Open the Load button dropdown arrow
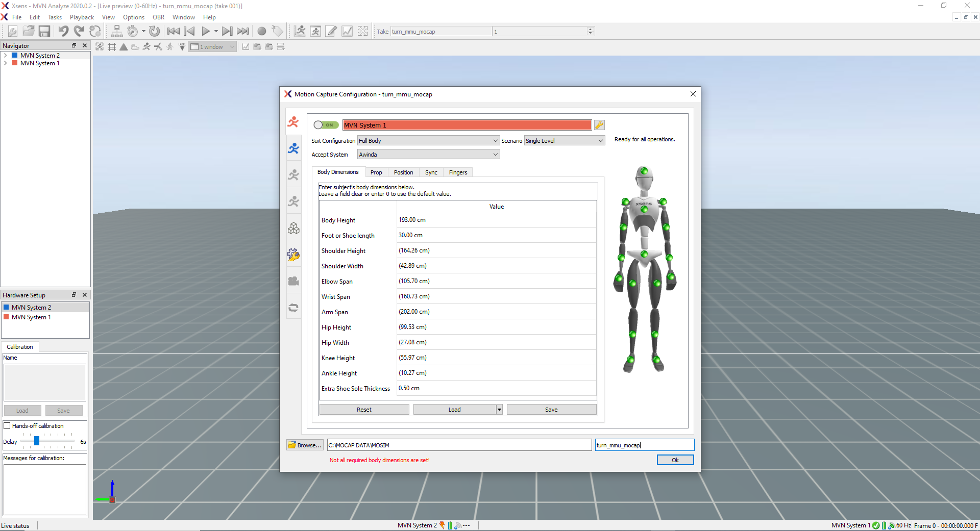The width and height of the screenshot is (980, 531). point(499,410)
